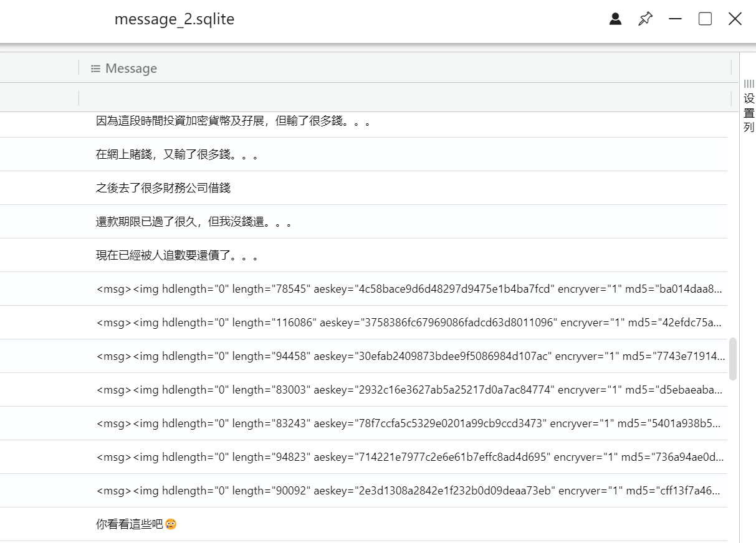Select the img row with length="83243"
The image size is (756, 543).
tap(363, 423)
